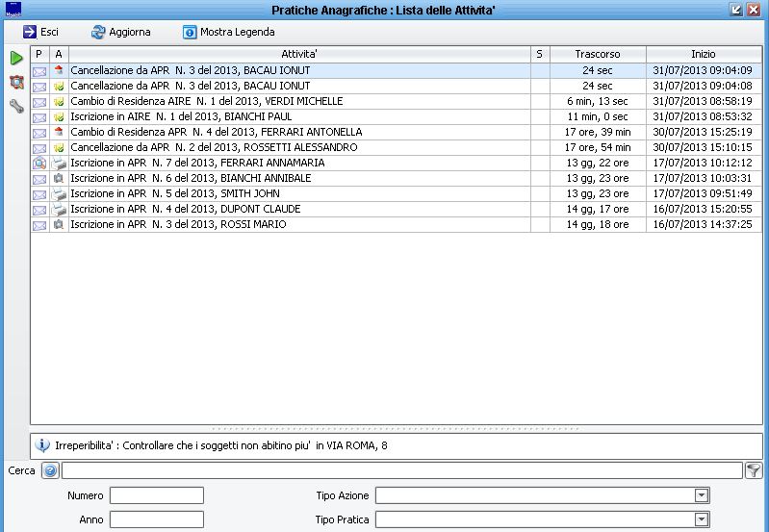Sort by Inizio column header
This screenshot has height=532, width=769.
pyautogui.click(x=704, y=54)
